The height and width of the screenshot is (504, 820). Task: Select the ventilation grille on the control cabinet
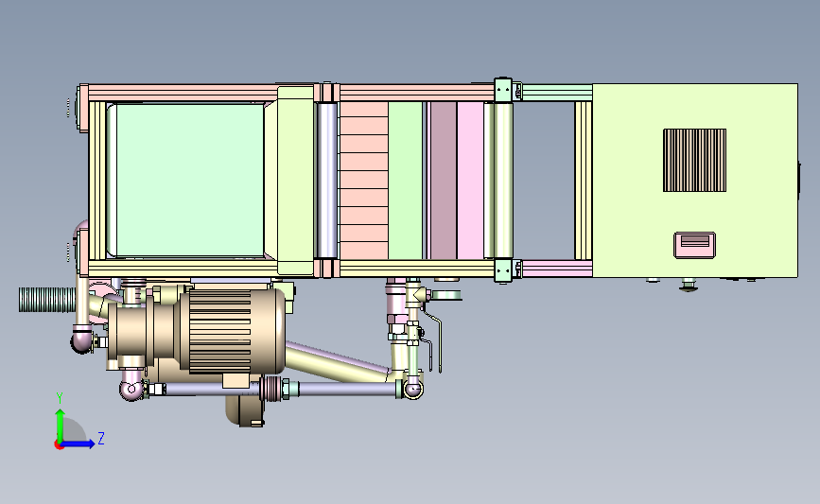tap(694, 160)
